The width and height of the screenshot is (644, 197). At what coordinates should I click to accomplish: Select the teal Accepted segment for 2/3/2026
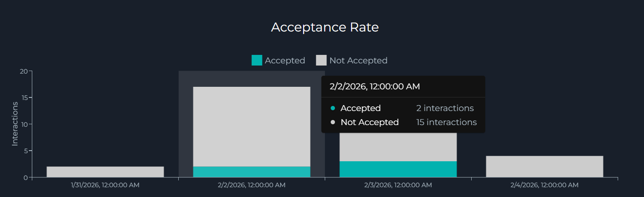click(398, 169)
